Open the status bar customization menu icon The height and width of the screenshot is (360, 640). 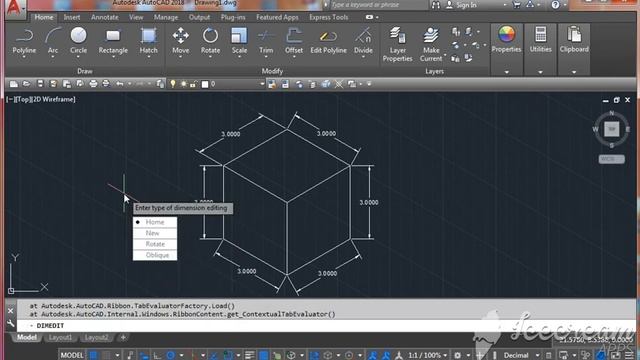(629, 355)
